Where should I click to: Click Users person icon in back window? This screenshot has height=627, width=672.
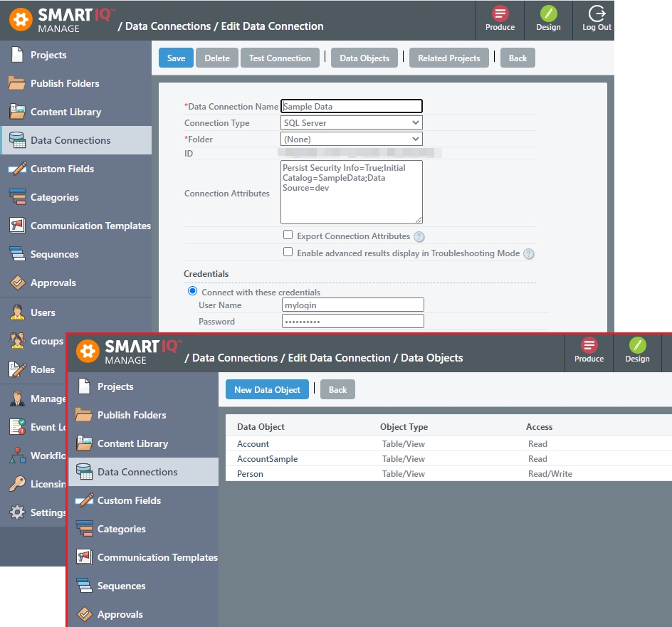pyautogui.click(x=17, y=312)
